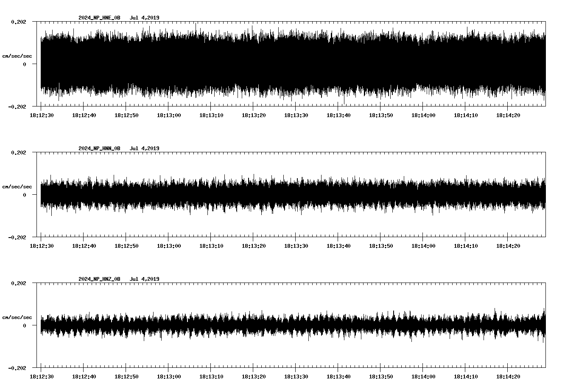Click 18:14:20 time label under HNN plot

point(508,246)
